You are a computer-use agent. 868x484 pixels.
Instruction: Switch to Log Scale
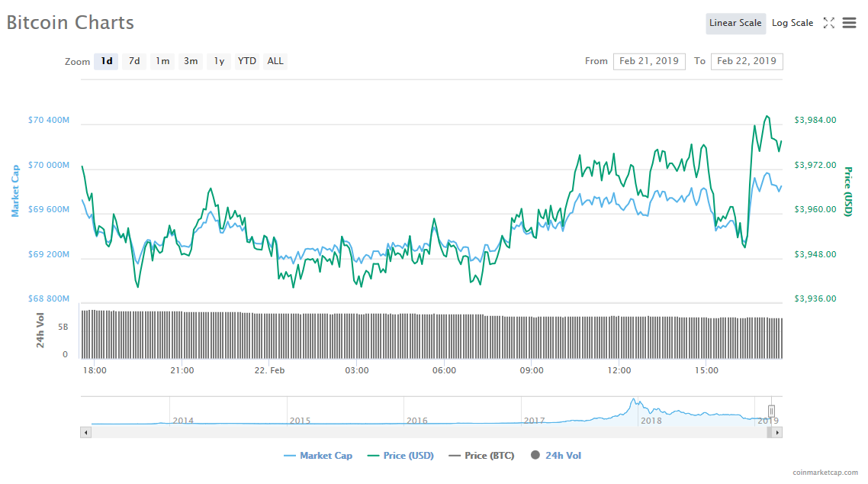[x=792, y=23]
